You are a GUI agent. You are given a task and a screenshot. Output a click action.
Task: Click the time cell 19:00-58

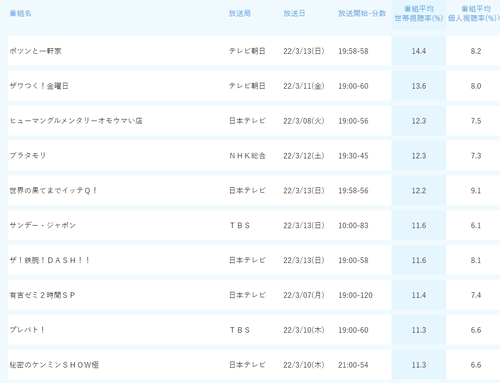click(353, 260)
